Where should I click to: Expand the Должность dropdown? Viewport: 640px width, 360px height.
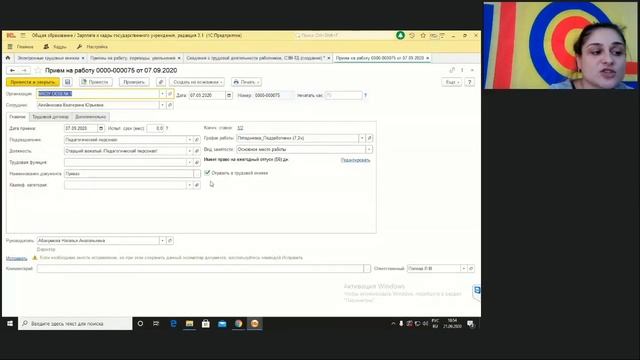(189, 151)
